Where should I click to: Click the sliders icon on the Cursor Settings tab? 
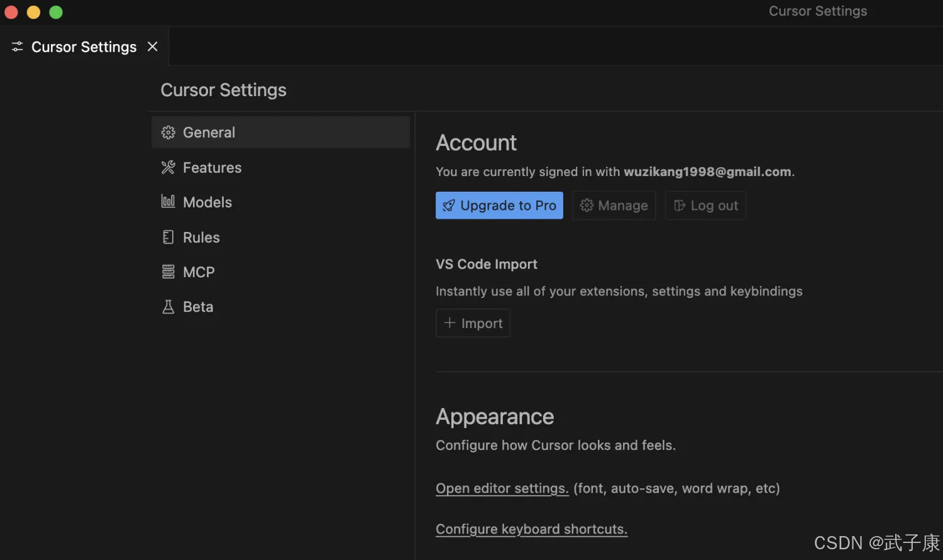click(x=17, y=47)
